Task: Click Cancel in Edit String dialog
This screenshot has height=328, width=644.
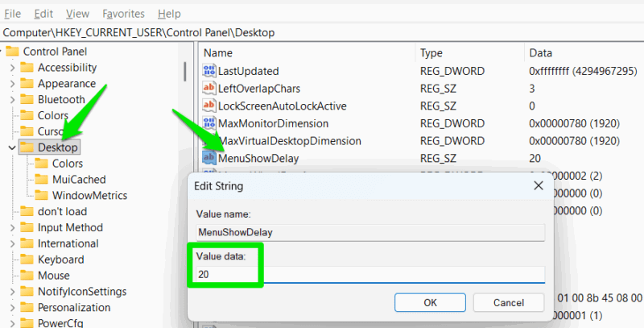Action: click(509, 302)
